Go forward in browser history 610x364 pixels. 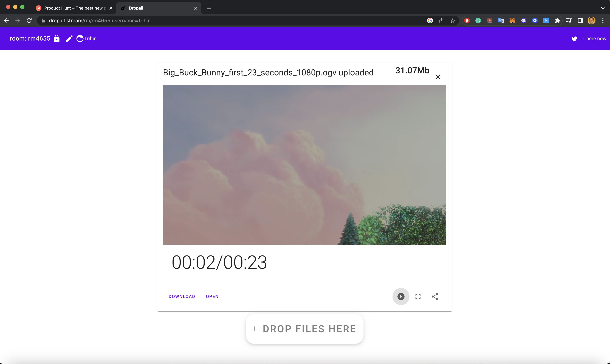(18, 21)
